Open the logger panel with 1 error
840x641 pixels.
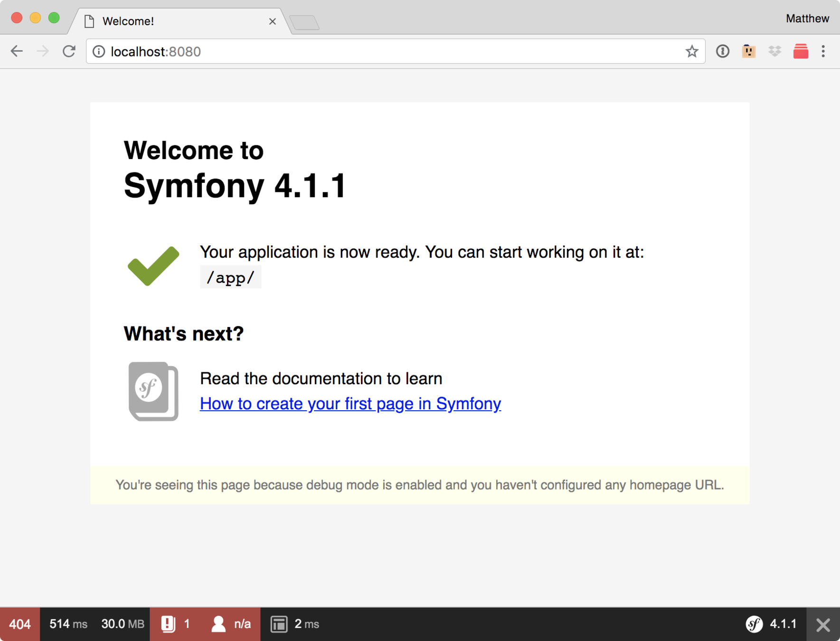click(176, 624)
